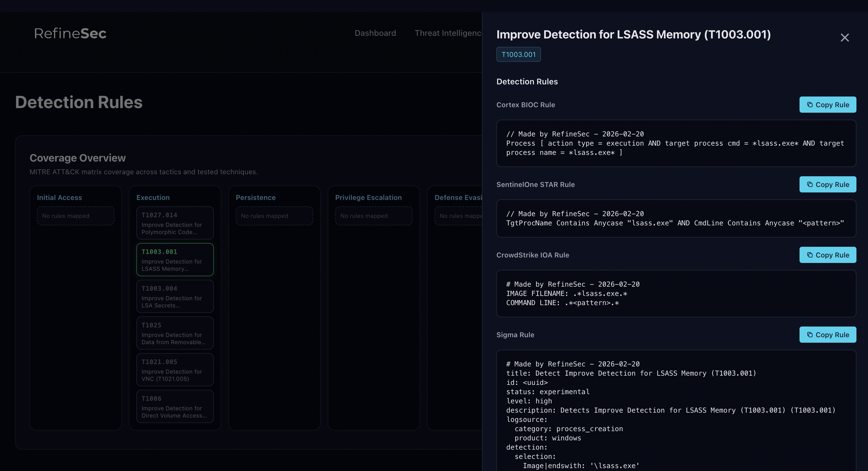The width and height of the screenshot is (868, 471).
Task: Open the T1003.004 LSA Secrets card
Action: pyautogui.click(x=175, y=296)
